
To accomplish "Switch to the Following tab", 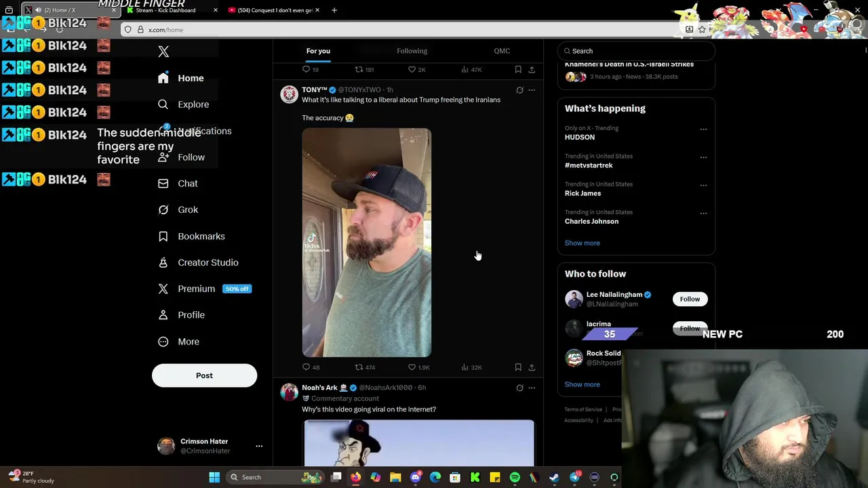I will point(412,51).
